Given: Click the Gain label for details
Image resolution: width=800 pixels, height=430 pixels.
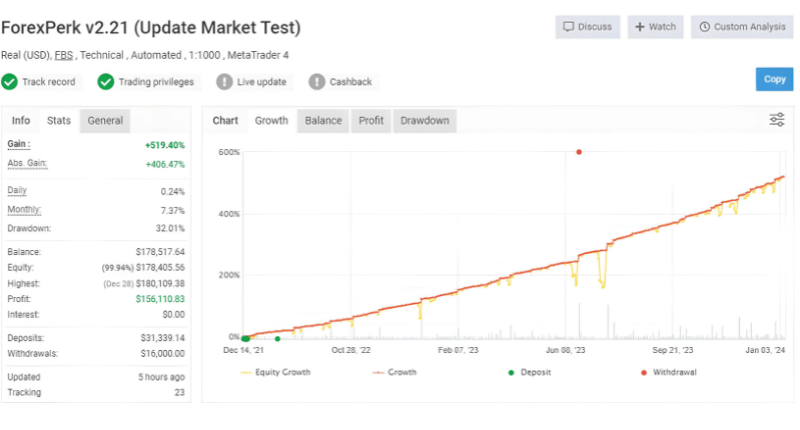Looking at the screenshot, I should pyautogui.click(x=18, y=144).
